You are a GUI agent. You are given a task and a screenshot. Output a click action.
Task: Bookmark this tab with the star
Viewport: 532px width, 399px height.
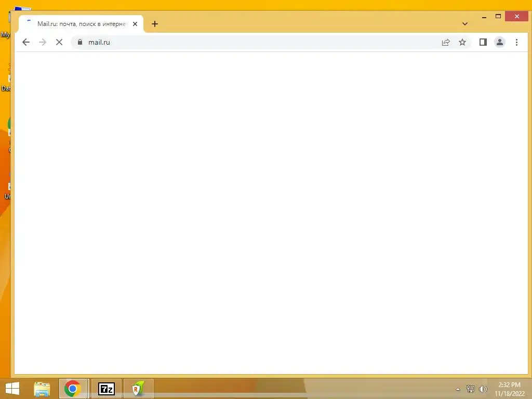462,42
